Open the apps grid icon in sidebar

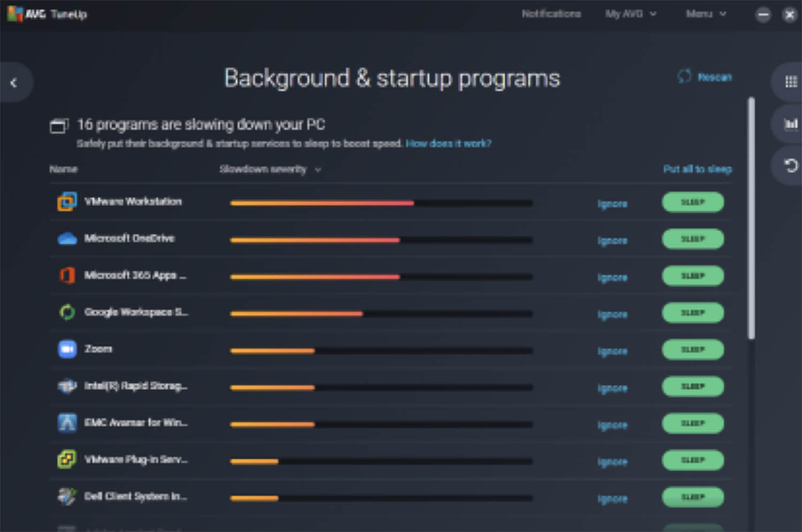pyautogui.click(x=790, y=81)
